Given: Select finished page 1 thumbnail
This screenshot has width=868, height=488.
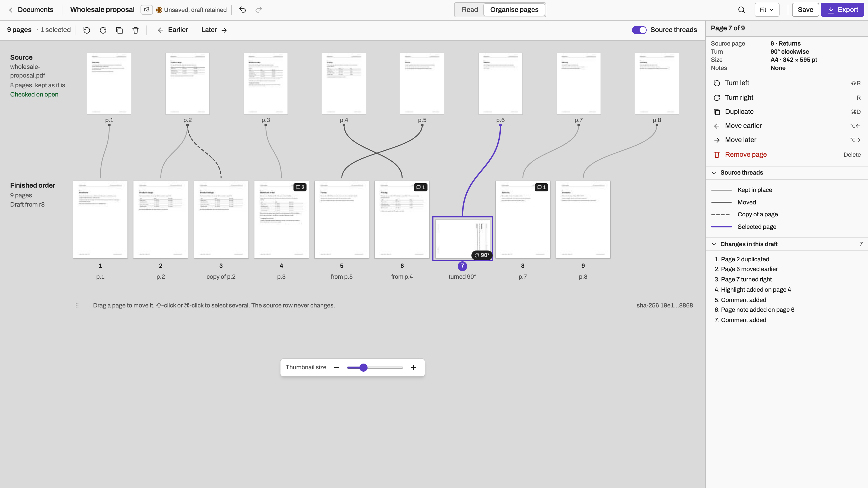Looking at the screenshot, I should pyautogui.click(x=100, y=220).
